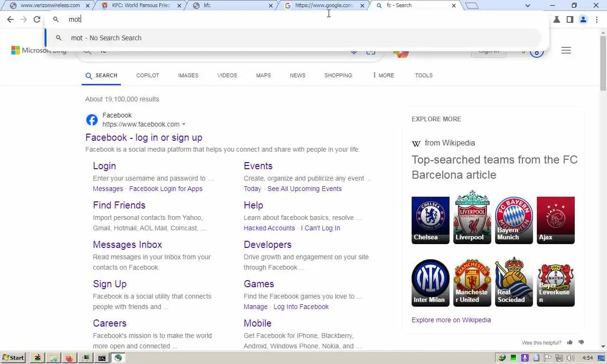Click the Firefox icon in the taskbar

[x=69, y=358]
